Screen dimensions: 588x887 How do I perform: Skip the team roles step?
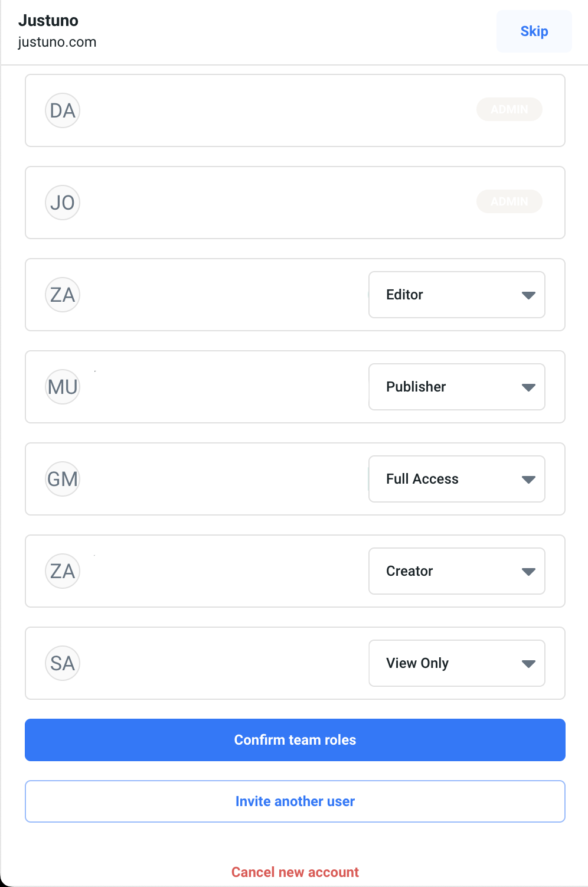[534, 31]
